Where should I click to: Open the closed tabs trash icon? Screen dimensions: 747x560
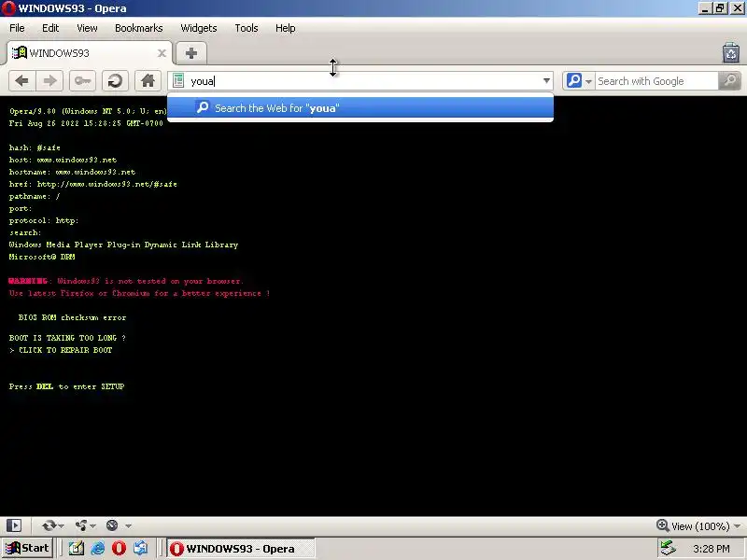tap(731, 52)
